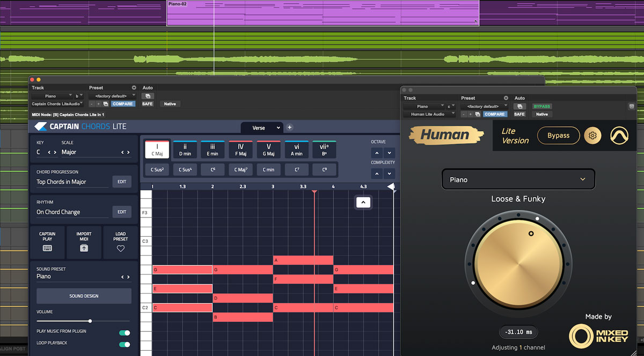
Task: Open Captain Chords LiteAudio plugin selector
Action: coord(57,104)
